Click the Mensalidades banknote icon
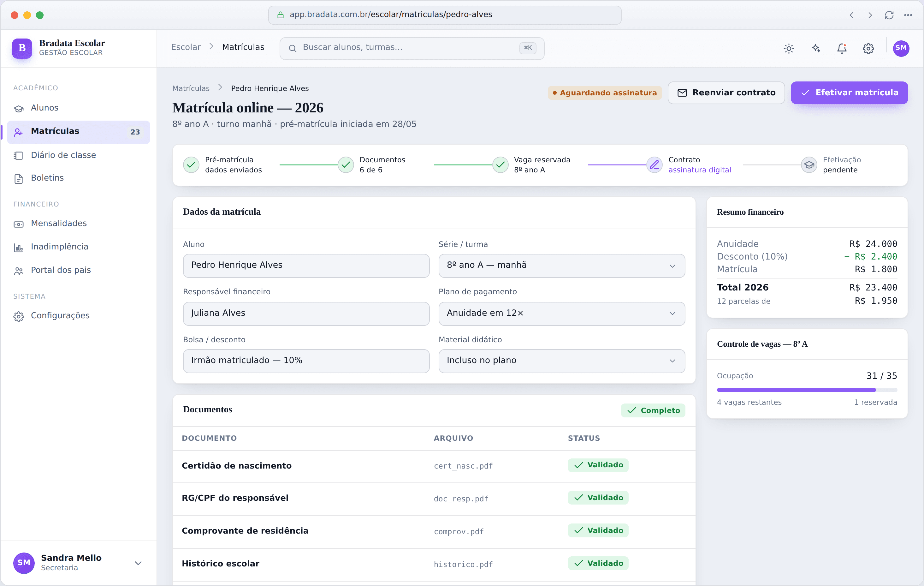The image size is (924, 586). (x=18, y=224)
